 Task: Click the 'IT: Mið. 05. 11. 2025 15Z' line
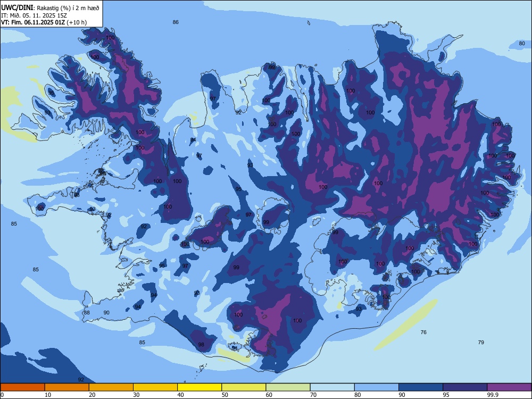pos(34,15)
